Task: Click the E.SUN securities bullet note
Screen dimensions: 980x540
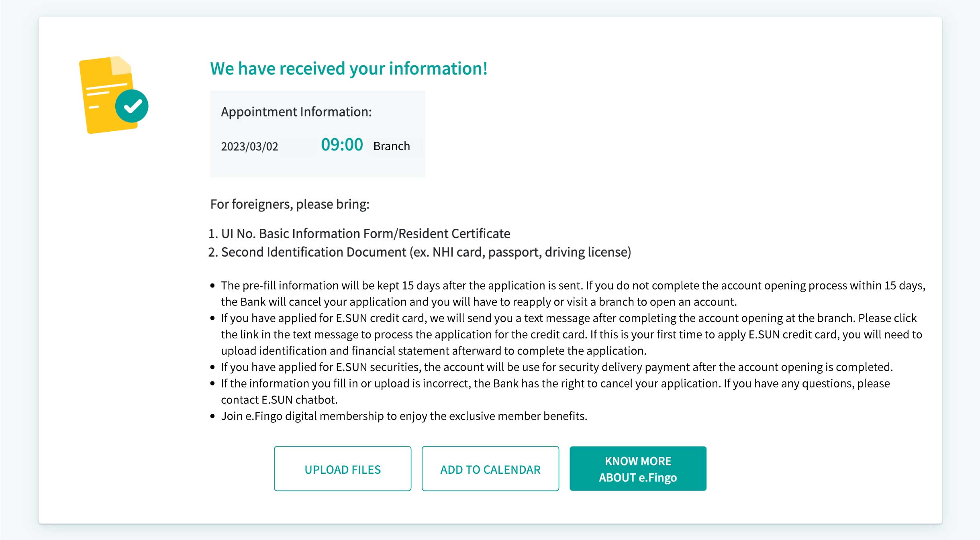Action: click(557, 367)
